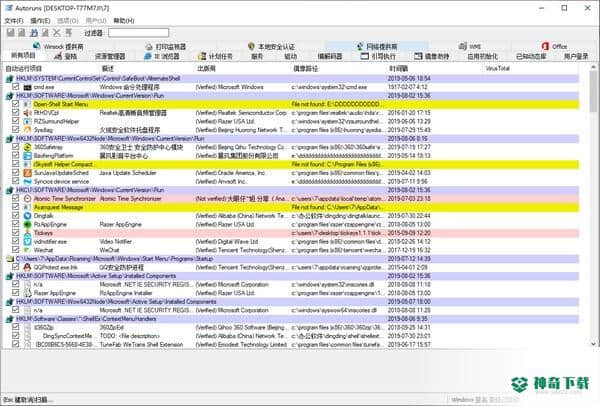Toggle the SunJavaUpdateSched checkbox
This screenshot has width=600, height=406.
tap(15, 173)
